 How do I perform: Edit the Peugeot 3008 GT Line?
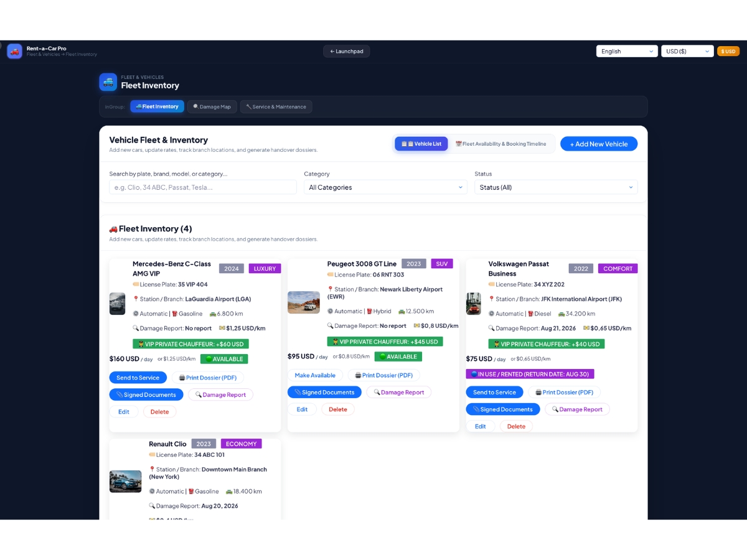(302, 409)
